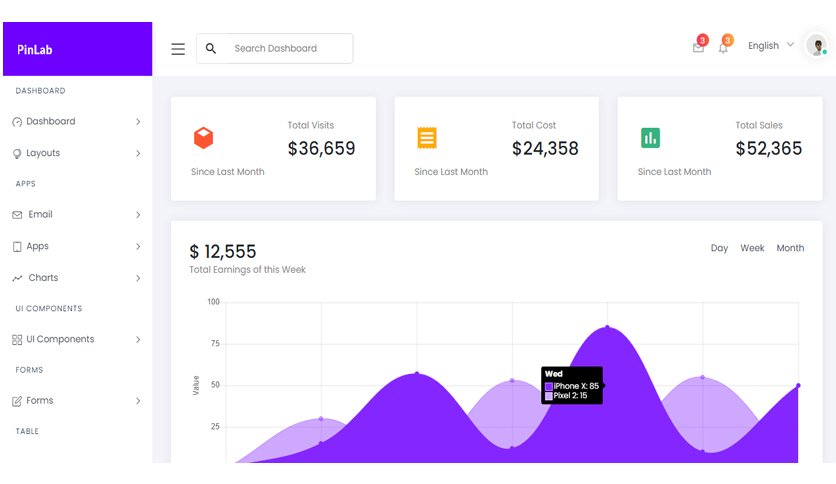The image size is (836, 484).
Task: Toggle the hamburger sidebar menu icon
Action: click(x=178, y=49)
